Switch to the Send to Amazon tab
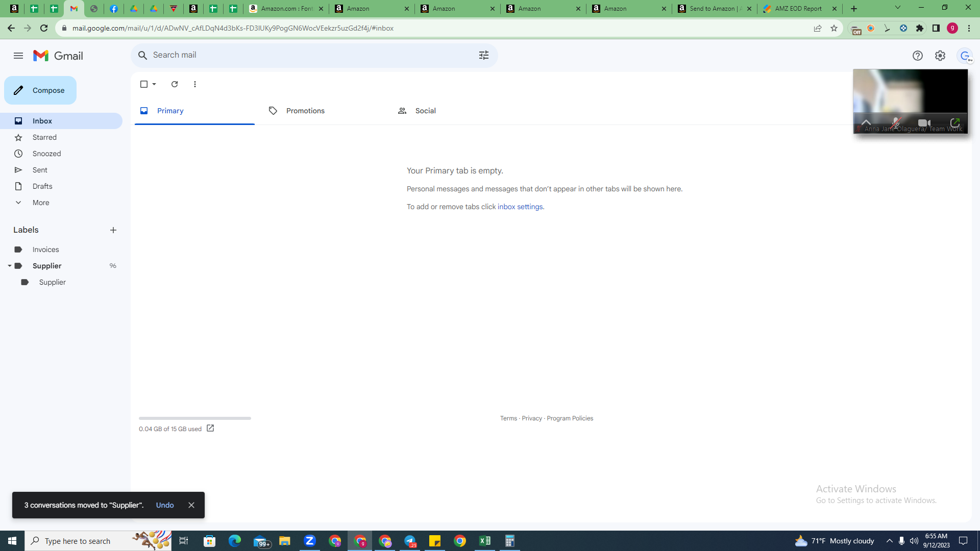 715,9
